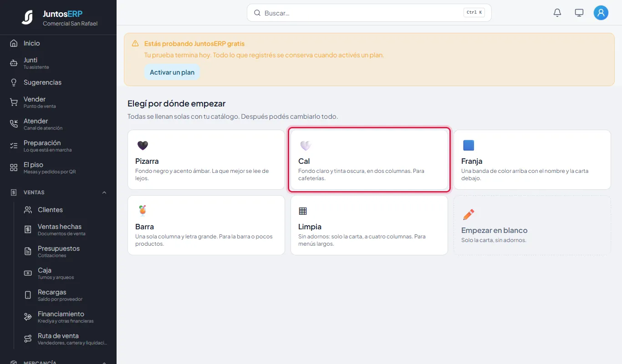
Task: Collapse the VENTAS section chevron
Action: pos(104,192)
